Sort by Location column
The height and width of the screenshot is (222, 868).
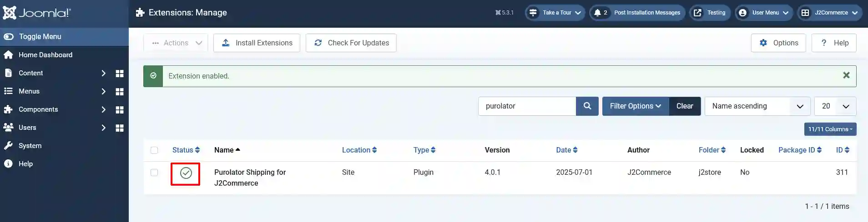pyautogui.click(x=359, y=150)
